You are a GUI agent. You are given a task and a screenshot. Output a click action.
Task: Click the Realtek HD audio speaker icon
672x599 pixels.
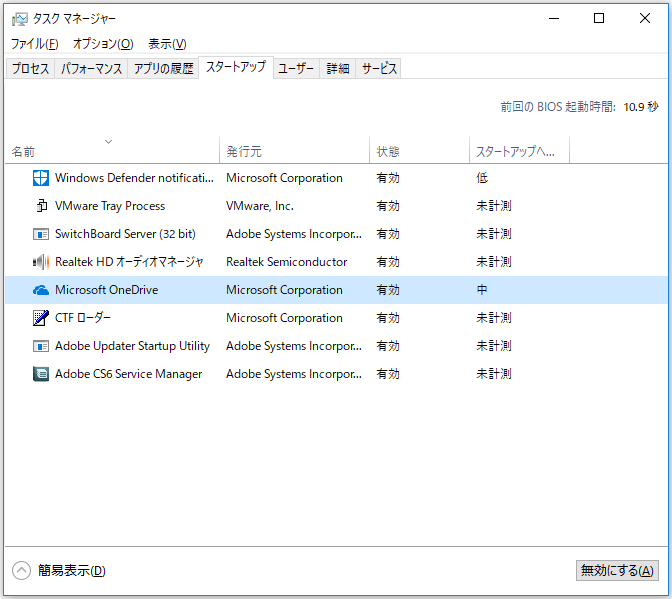pyautogui.click(x=41, y=262)
